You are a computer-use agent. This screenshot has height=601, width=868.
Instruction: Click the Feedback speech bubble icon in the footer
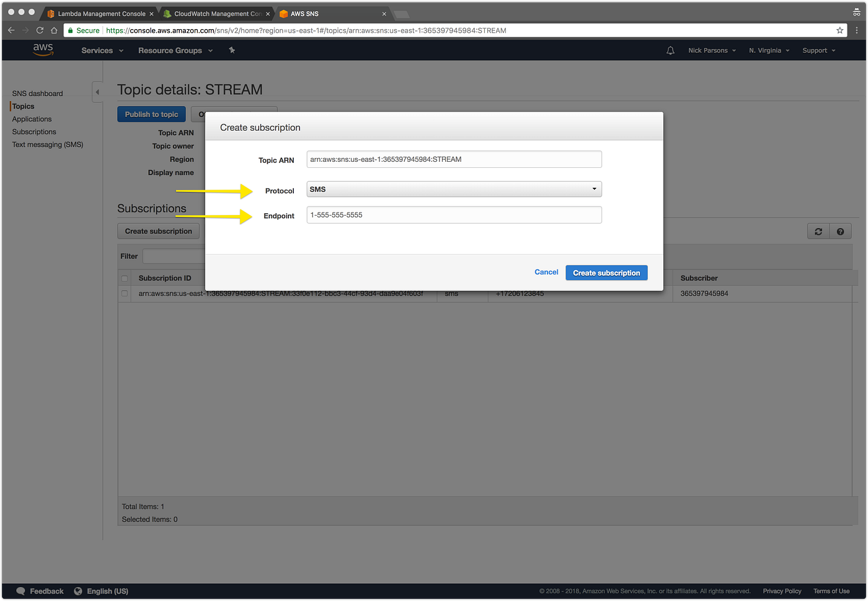[22, 591]
